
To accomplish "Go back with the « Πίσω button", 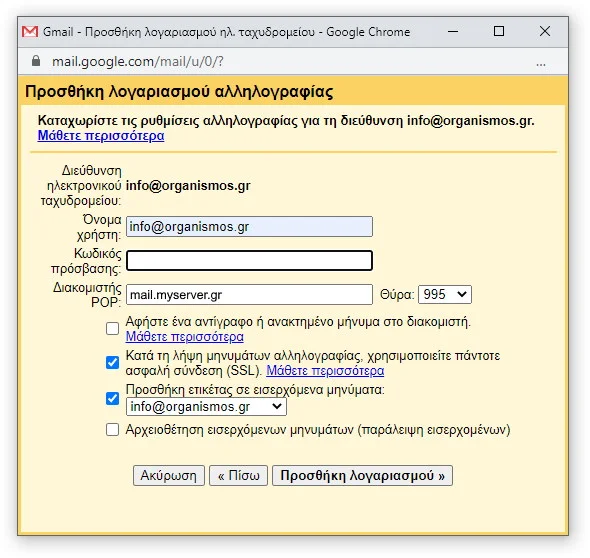I will point(239,476).
